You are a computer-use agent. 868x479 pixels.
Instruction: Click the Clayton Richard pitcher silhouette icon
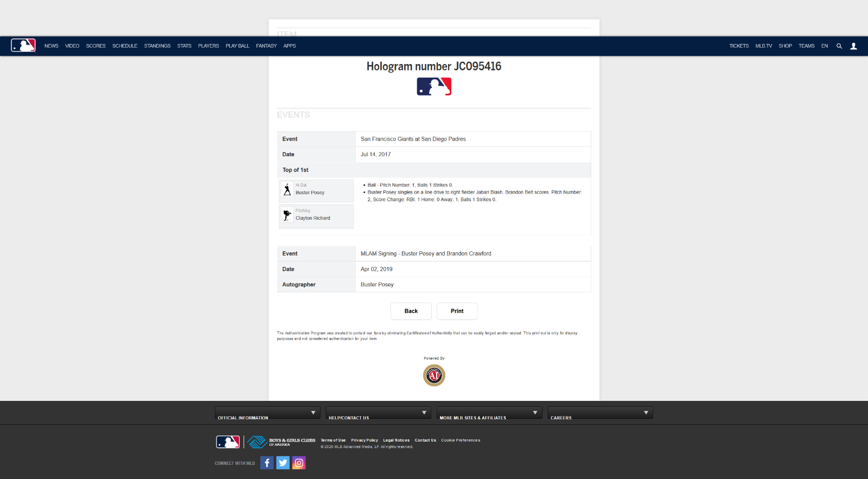(x=287, y=215)
